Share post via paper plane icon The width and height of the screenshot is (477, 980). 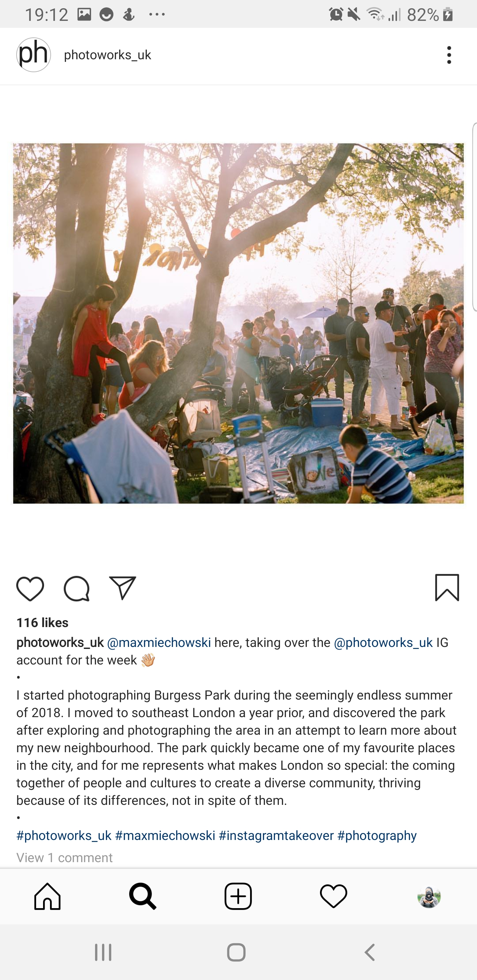tap(123, 588)
